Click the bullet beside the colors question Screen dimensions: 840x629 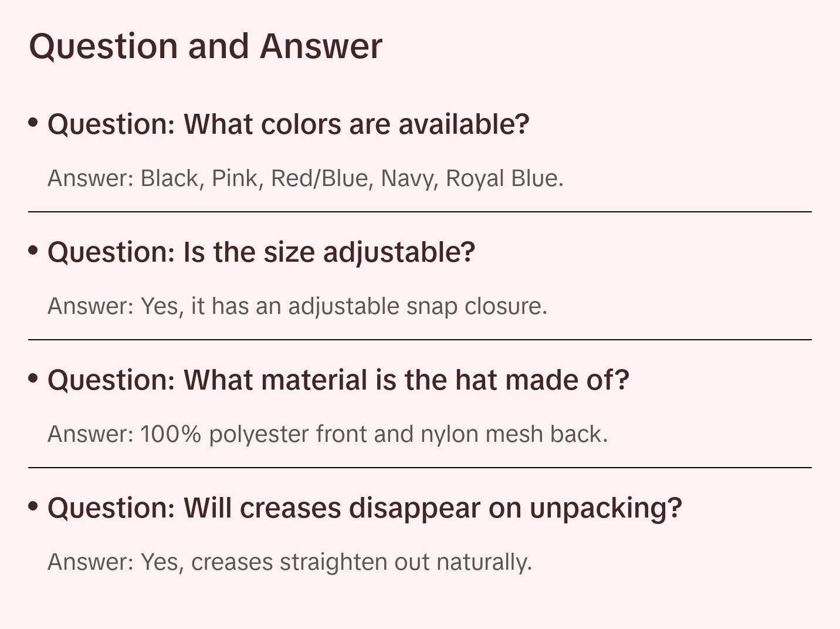pos(33,123)
